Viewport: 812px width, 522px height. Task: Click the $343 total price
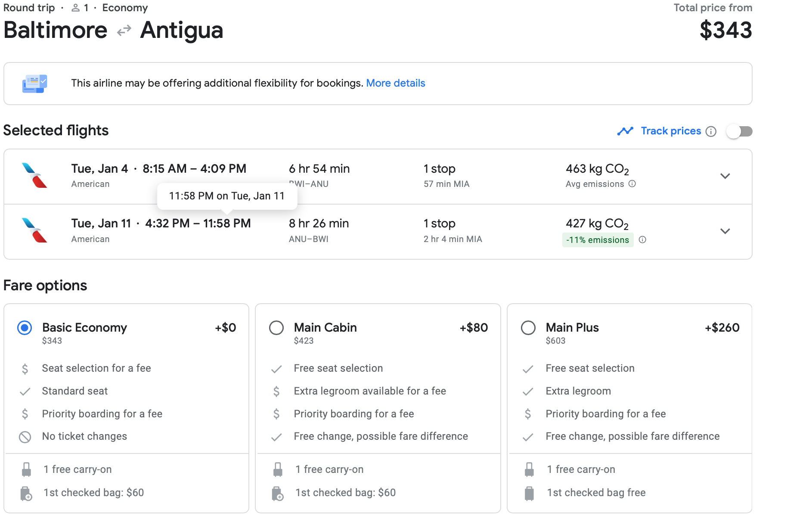[725, 30]
